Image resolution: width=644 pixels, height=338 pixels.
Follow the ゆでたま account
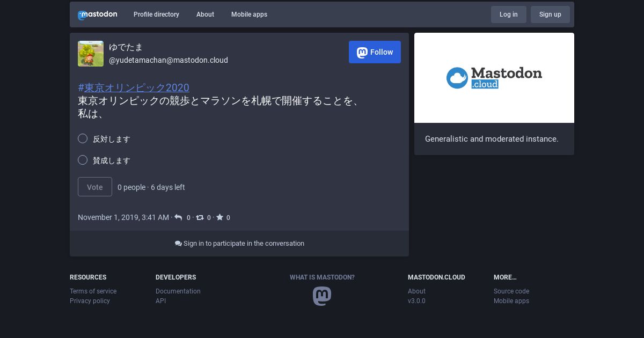[375, 52]
